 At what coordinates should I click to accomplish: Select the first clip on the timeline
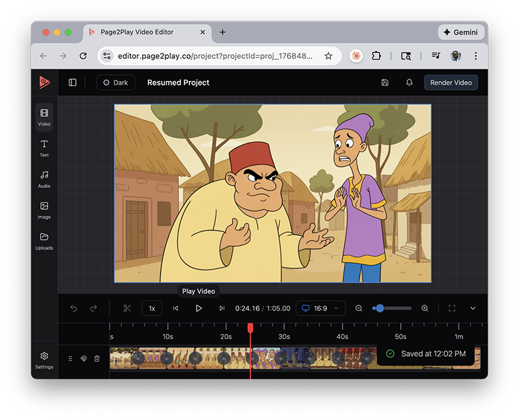[123, 358]
